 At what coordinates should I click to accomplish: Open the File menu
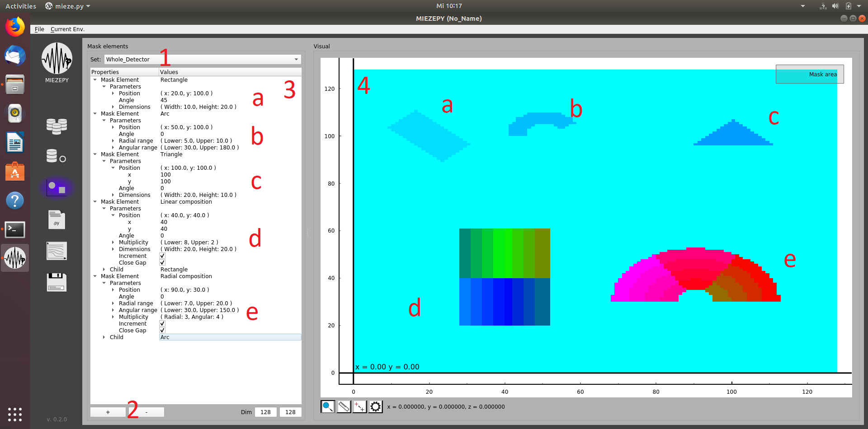pos(39,29)
